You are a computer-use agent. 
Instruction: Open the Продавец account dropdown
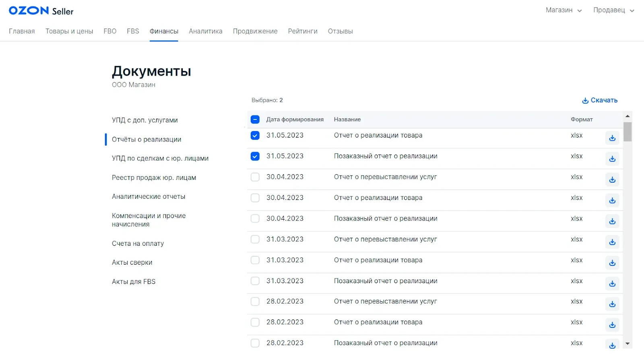[614, 10]
